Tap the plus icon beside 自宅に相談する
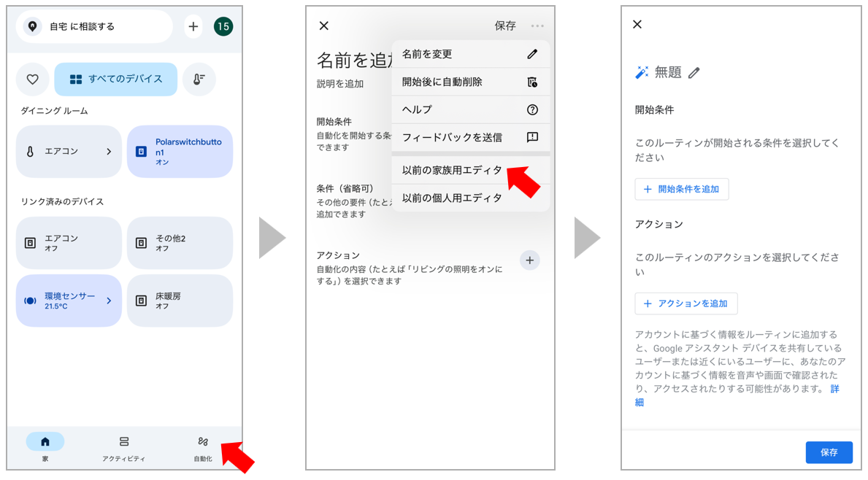The width and height of the screenshot is (868, 480). point(193,26)
